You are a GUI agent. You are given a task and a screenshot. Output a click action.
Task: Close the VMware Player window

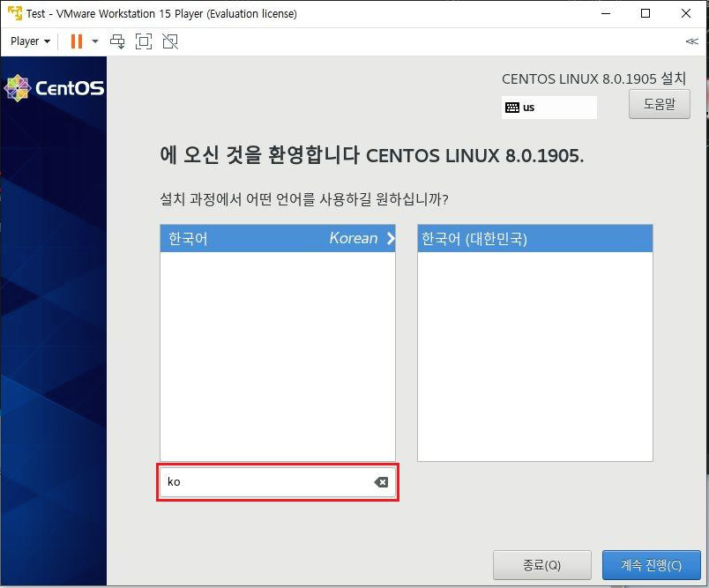686,13
